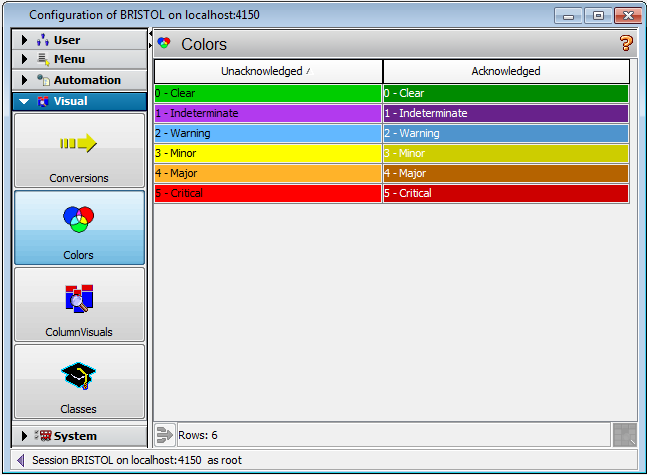Select acknowledged 4 - Major brown swatch
This screenshot has height=475, width=647.
(x=506, y=173)
